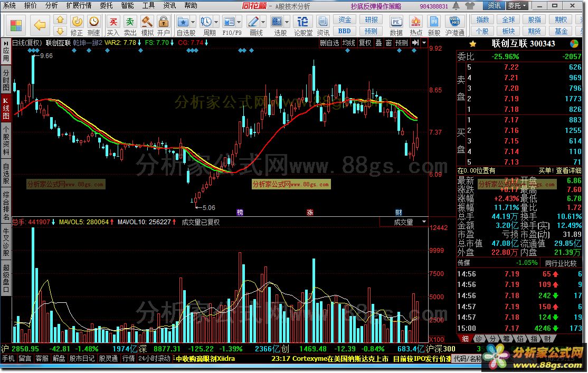This screenshot has height=373, width=588.
Task: Expand the F10/F9 dropdown arrow
Action: [x=239, y=22]
